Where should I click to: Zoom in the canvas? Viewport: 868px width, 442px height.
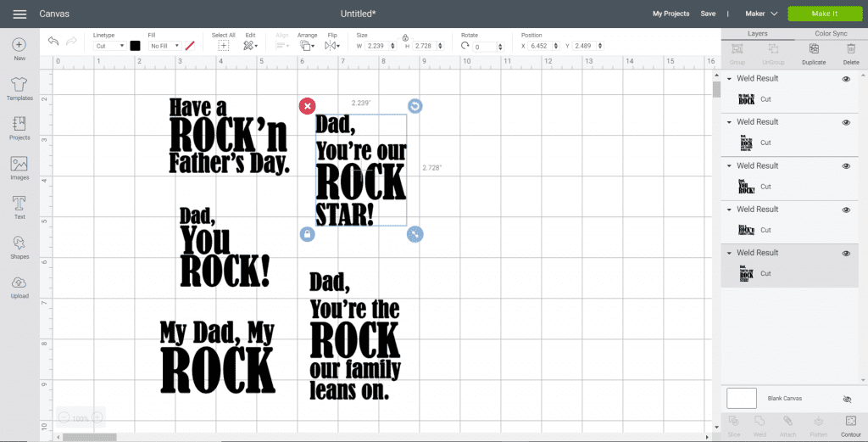click(97, 417)
